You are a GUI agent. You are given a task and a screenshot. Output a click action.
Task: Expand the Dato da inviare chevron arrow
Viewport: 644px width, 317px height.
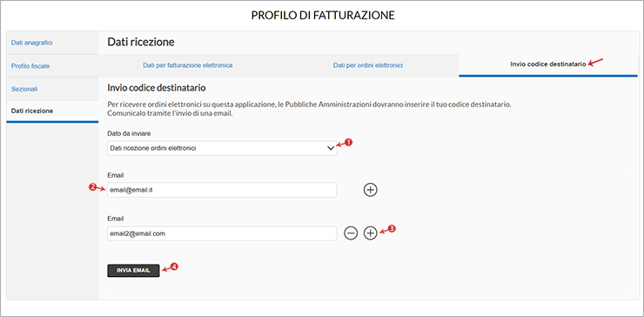(x=331, y=149)
